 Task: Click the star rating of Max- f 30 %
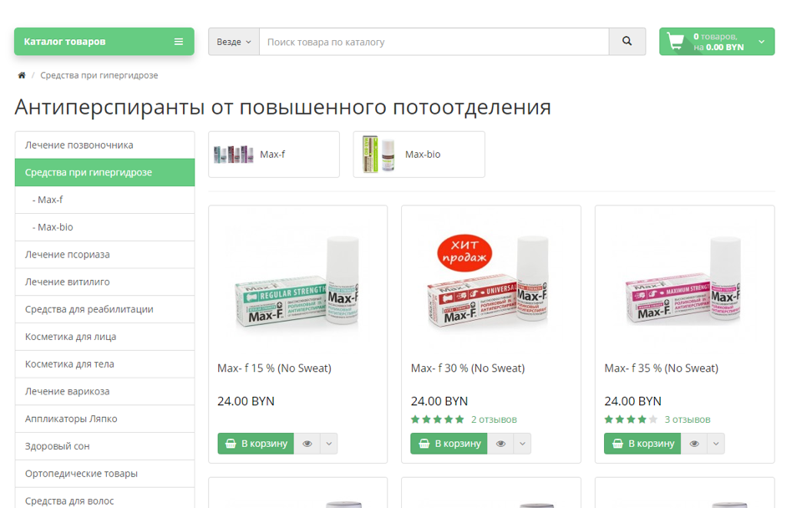[x=438, y=419]
